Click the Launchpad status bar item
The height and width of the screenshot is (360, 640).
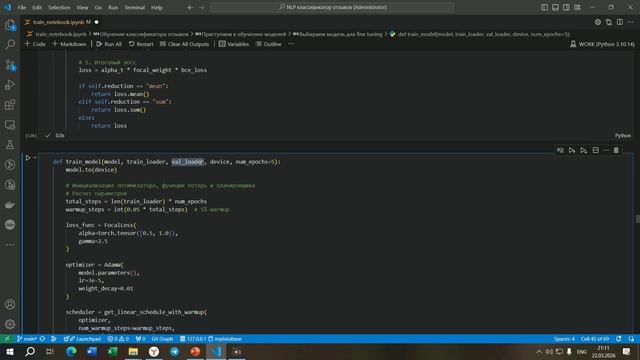pos(82,339)
